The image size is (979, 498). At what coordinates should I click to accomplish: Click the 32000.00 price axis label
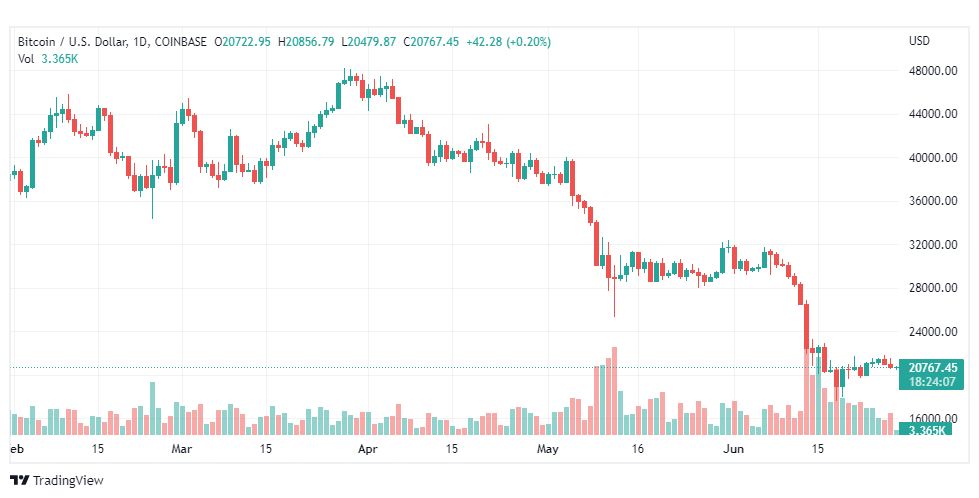(x=933, y=245)
